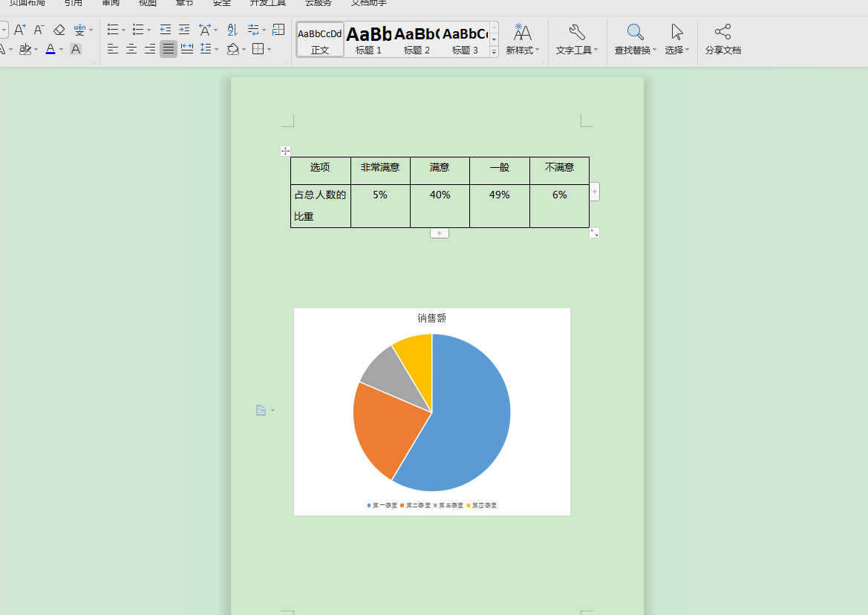
Task: Apply the 标题 3 style
Action: click(x=465, y=39)
